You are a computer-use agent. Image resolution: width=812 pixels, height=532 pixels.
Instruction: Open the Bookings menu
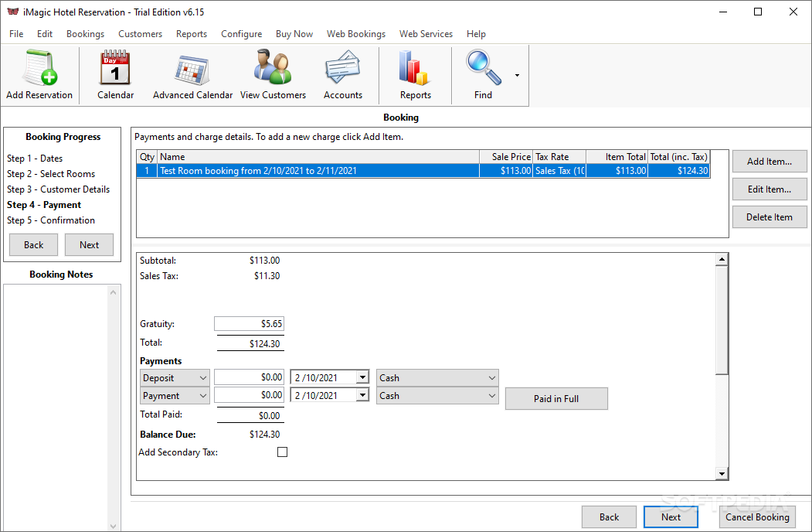pos(86,34)
